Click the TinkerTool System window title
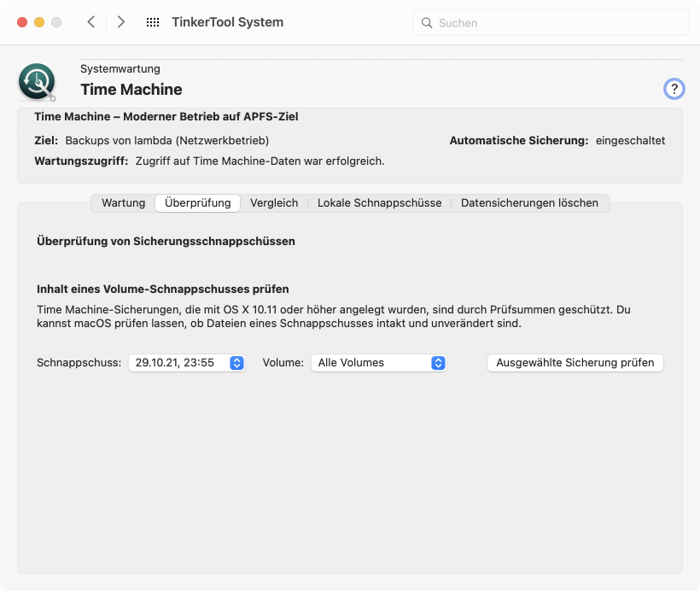The height and width of the screenshot is (591, 700). (228, 22)
